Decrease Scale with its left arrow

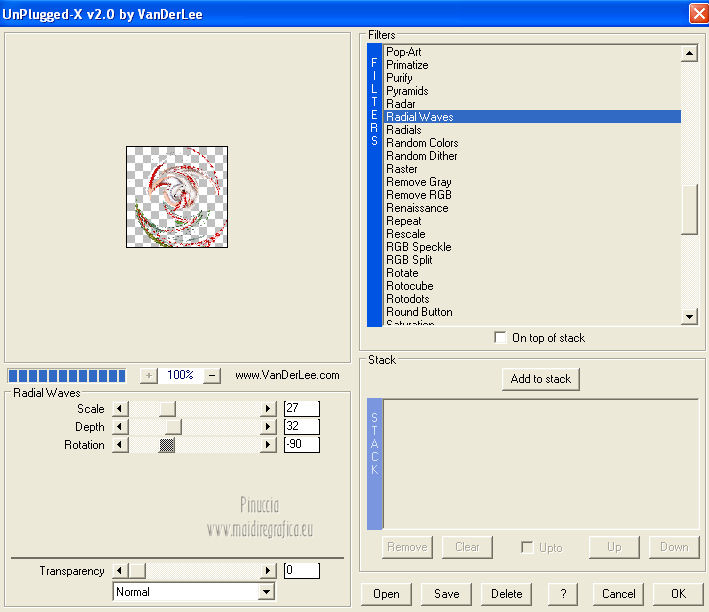(120, 408)
